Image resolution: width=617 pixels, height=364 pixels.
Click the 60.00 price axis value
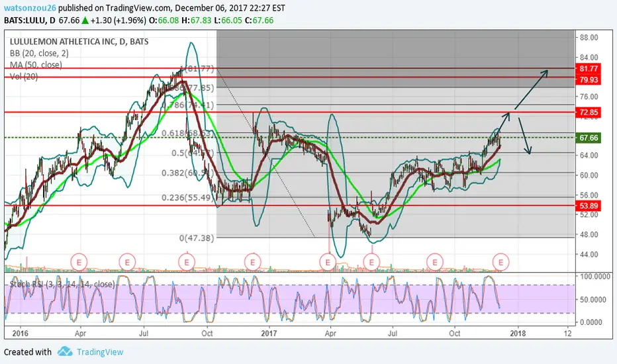589,175
